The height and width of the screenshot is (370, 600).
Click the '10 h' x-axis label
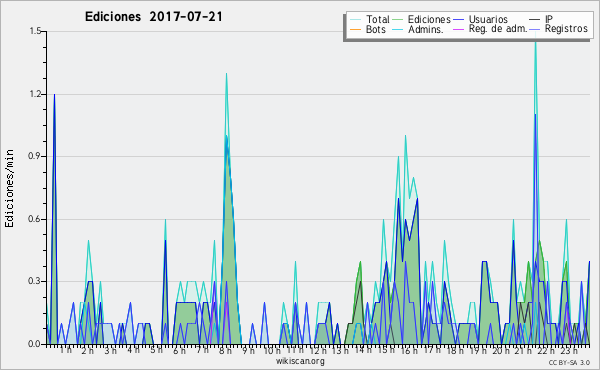click(x=272, y=350)
